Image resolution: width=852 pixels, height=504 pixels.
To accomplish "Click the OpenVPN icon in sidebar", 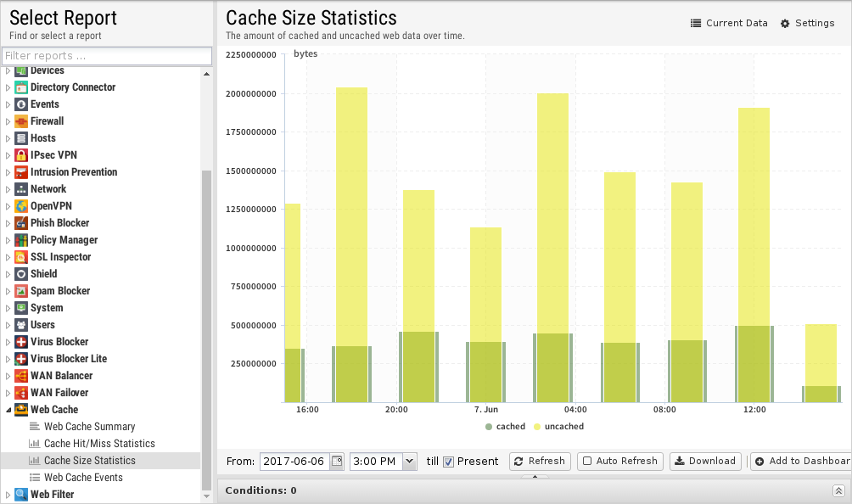I will [x=21, y=206].
